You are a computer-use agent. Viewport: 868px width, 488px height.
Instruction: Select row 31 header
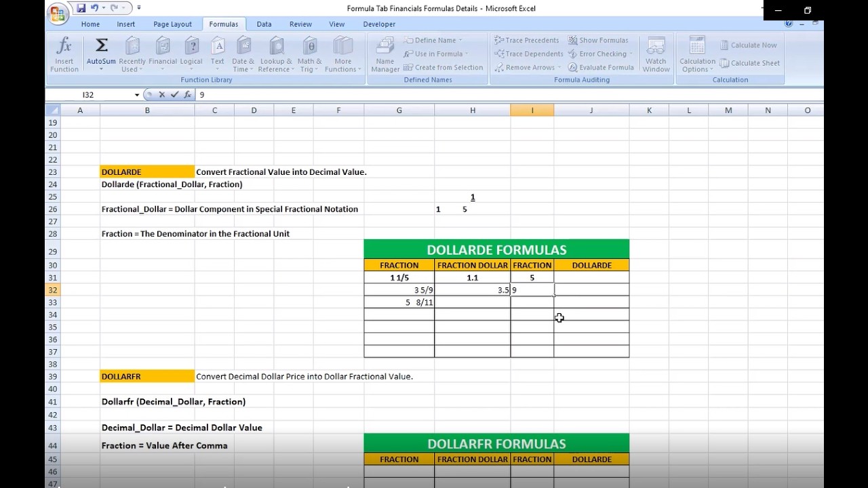point(52,278)
